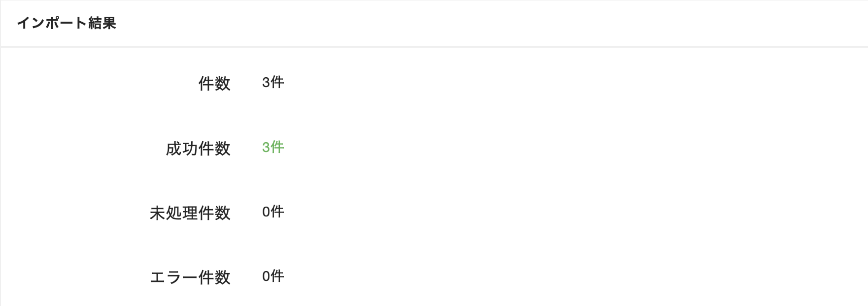Image resolution: width=868 pixels, height=306 pixels.
Task: Click the total count value 3件
Action: 273,82
